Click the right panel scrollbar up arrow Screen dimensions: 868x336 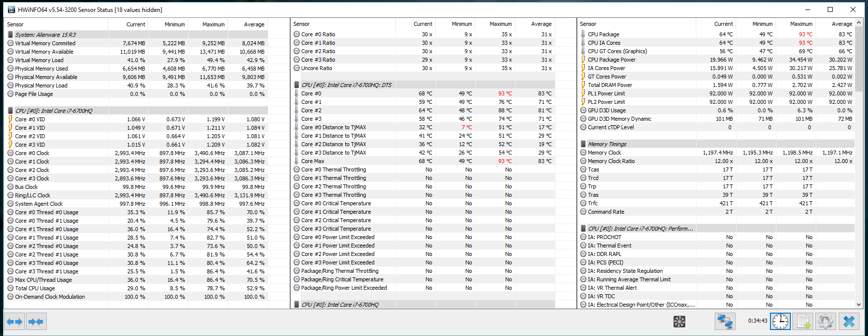click(x=859, y=23)
